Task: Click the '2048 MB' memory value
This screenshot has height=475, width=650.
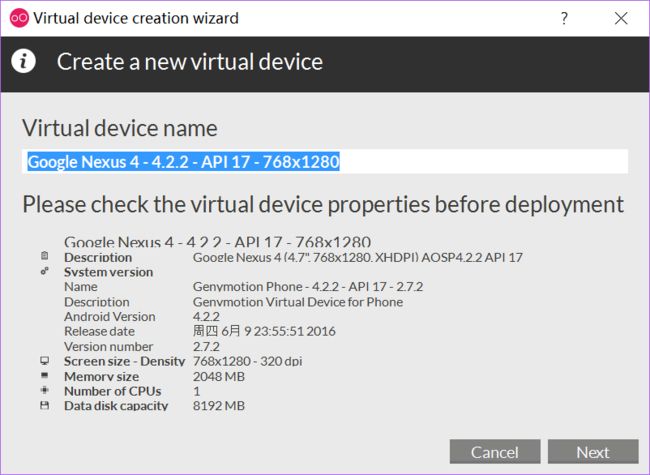Action: click(219, 376)
